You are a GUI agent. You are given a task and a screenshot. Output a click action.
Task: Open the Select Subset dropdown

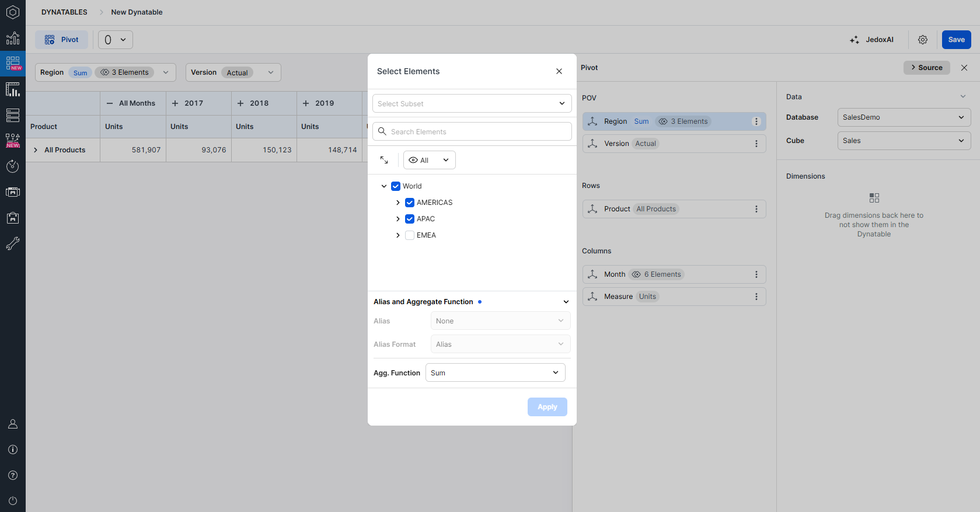pyautogui.click(x=472, y=103)
